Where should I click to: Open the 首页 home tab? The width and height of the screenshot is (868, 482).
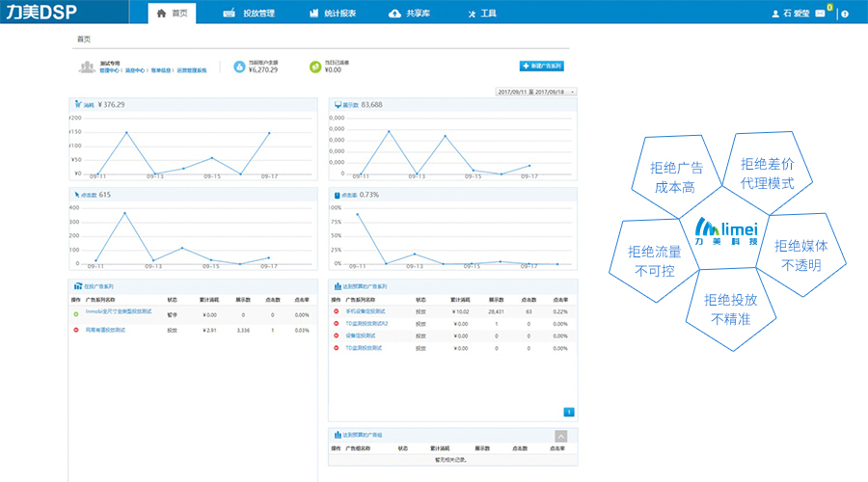point(172,13)
